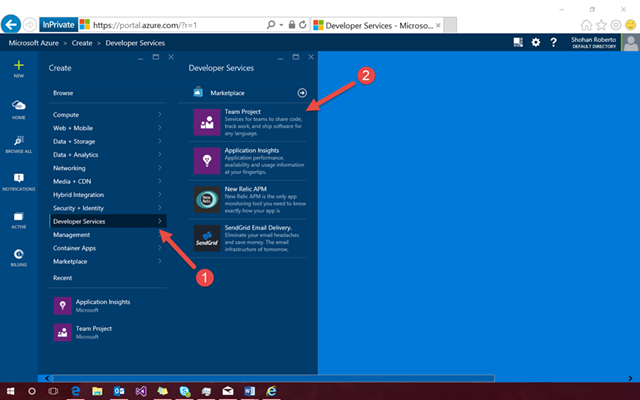Expand the Media + CDN category chevron
Screen dimensions: 640x400
click(x=160, y=181)
